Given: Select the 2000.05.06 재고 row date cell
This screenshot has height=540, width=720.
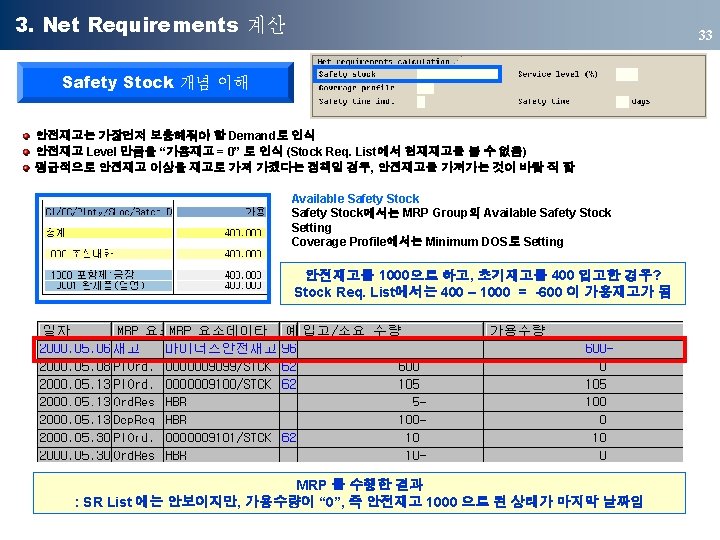Looking at the screenshot, I should click(74, 349).
